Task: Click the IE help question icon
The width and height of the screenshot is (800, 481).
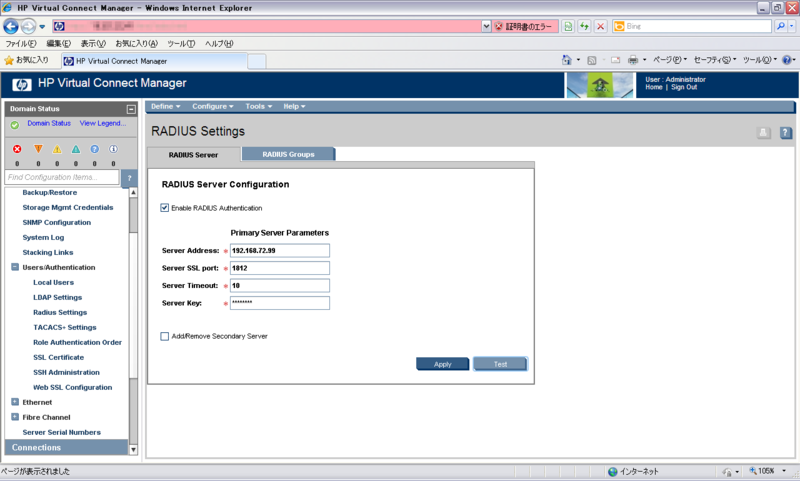Action: [x=786, y=60]
